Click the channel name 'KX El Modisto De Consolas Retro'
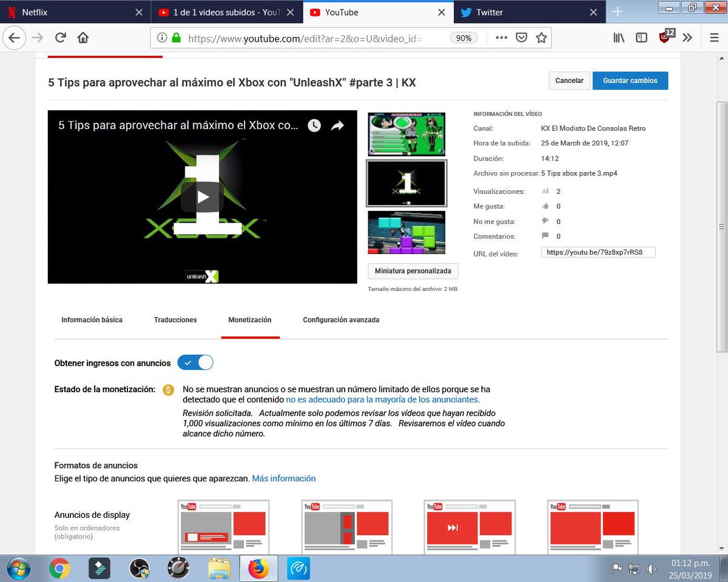The width and height of the screenshot is (728, 582). (593, 129)
